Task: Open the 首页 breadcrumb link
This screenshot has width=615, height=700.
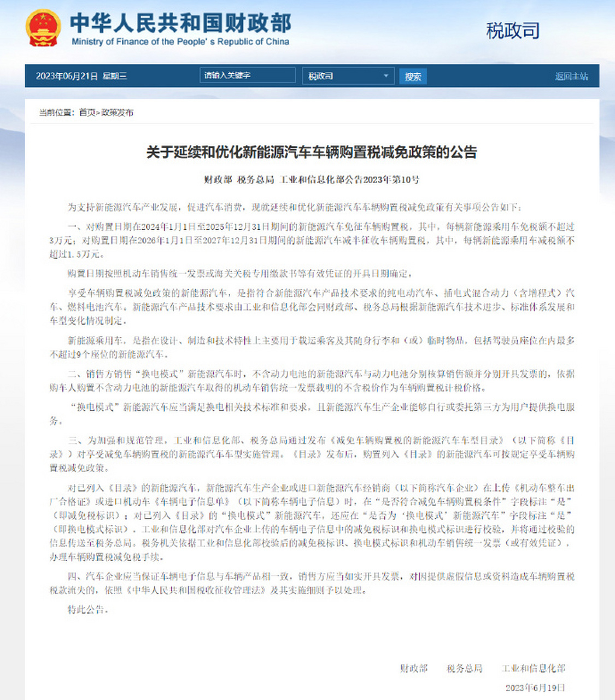Action: [87, 113]
